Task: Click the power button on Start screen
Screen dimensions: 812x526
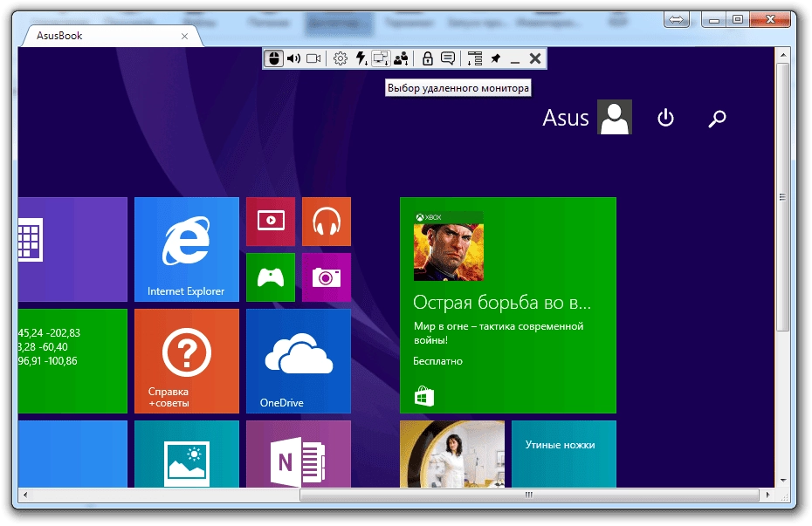Action: click(x=665, y=118)
